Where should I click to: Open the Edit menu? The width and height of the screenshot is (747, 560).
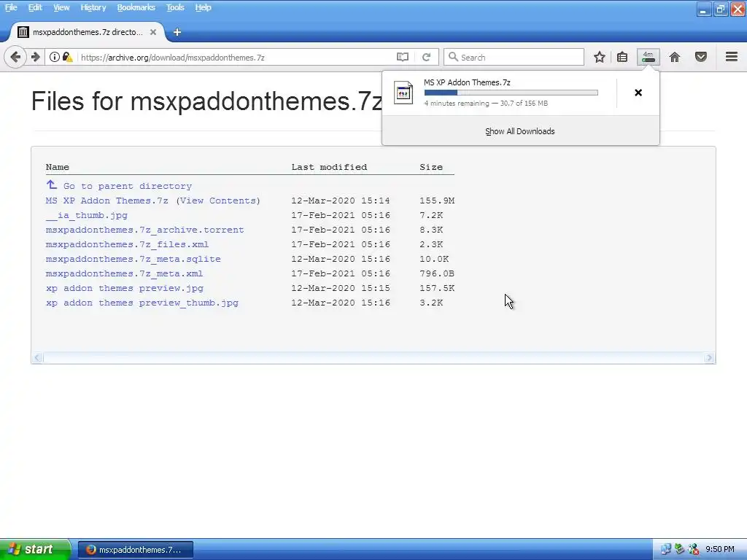coord(35,7)
